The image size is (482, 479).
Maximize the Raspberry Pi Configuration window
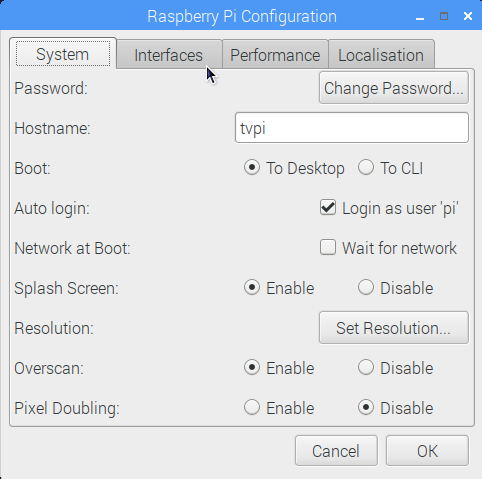(x=444, y=16)
